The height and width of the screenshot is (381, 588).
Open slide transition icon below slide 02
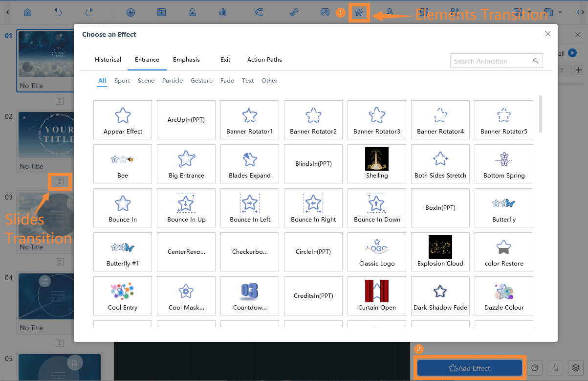coord(59,181)
